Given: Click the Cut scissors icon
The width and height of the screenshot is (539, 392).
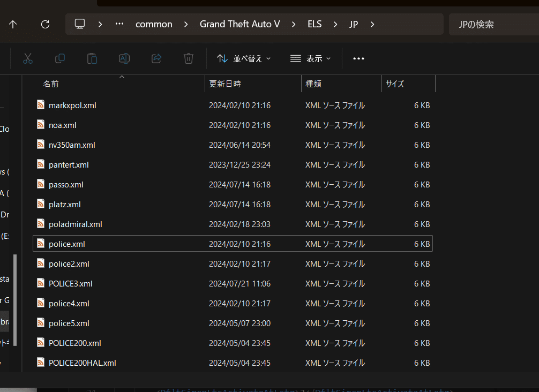Looking at the screenshot, I should (28, 58).
